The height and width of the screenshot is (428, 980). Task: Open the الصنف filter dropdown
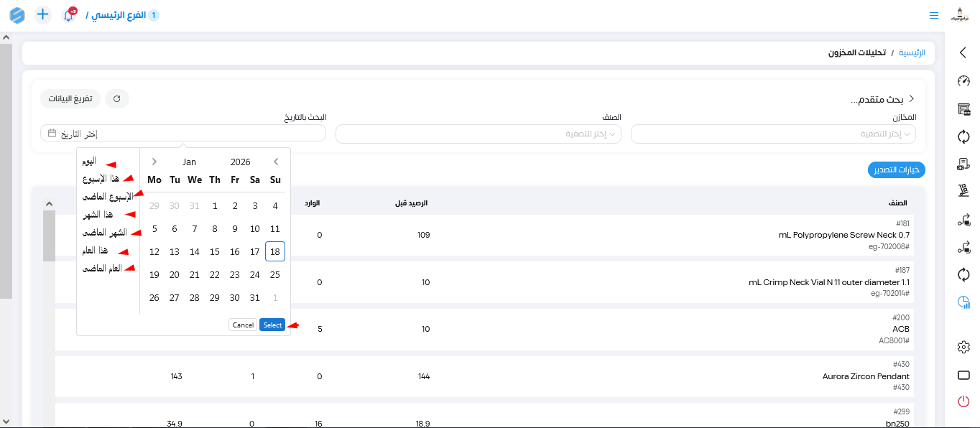(x=479, y=134)
